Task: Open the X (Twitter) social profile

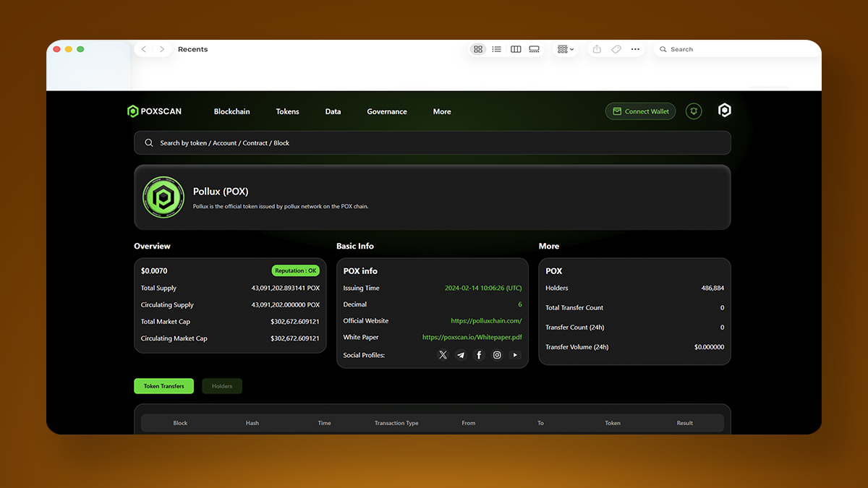Action: [x=443, y=355]
